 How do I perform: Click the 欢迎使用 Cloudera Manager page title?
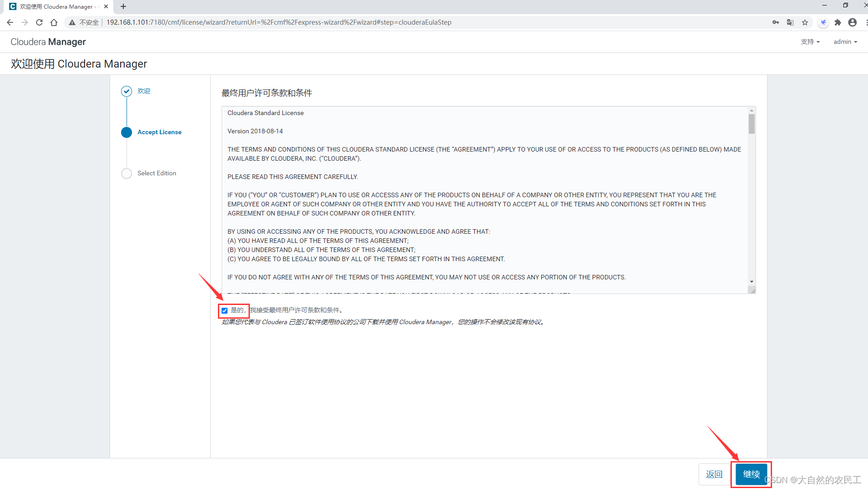pos(79,64)
